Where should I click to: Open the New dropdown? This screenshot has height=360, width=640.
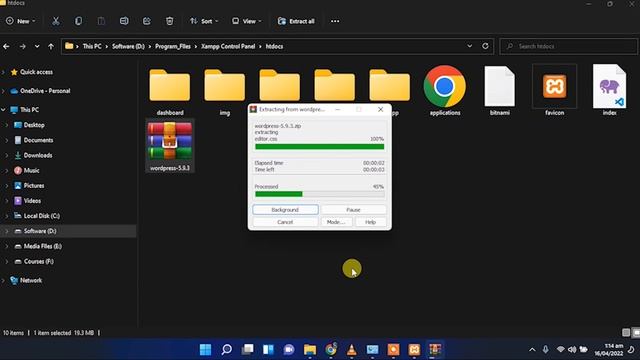point(20,21)
